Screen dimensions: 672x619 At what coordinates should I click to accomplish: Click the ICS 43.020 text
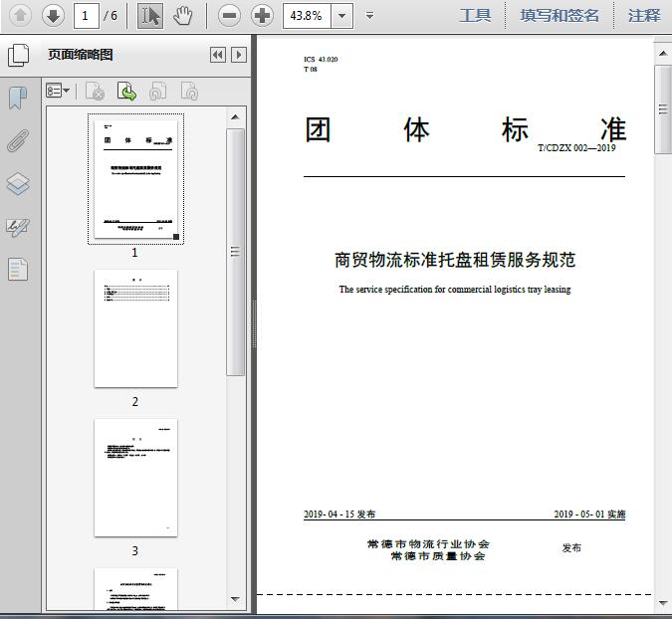(321, 59)
